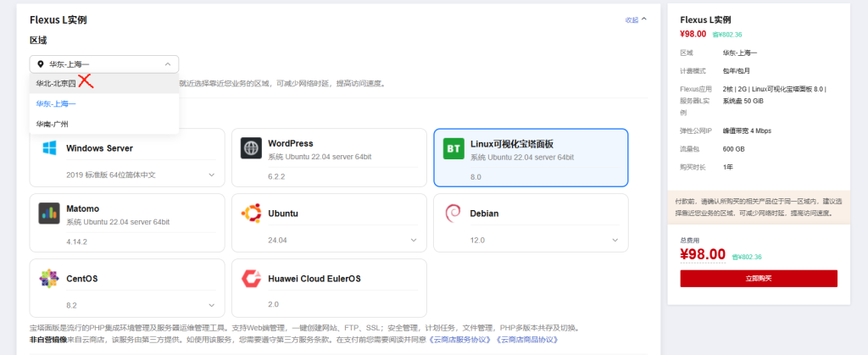Click the Ubuntu logo icon
This screenshot has height=355, width=868.
(251, 214)
